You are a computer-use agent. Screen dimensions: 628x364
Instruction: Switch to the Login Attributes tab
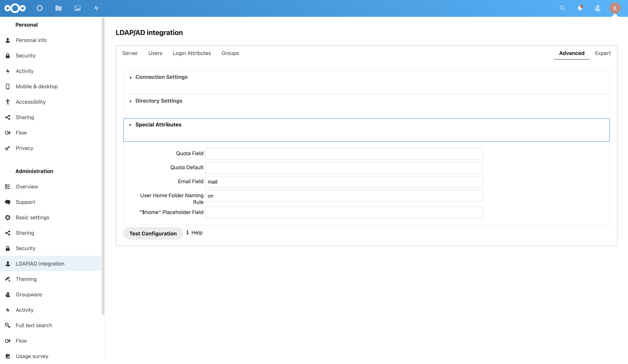coord(192,53)
